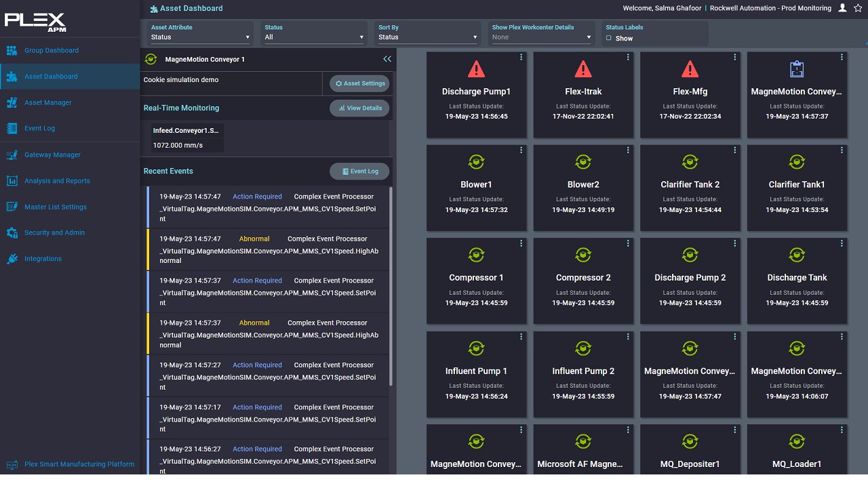Click the Analysis and Reports icon
The height and width of the screenshot is (488, 868).
click(12, 181)
